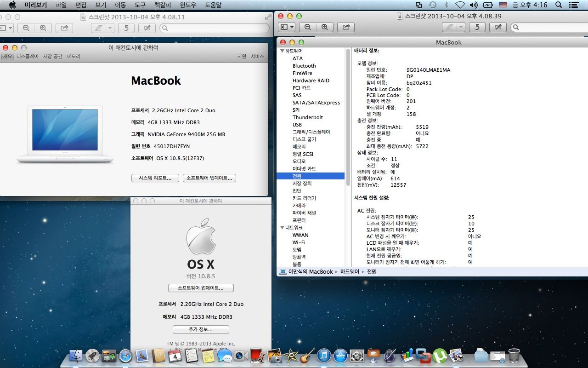Open the 파일 menu

coord(61,5)
